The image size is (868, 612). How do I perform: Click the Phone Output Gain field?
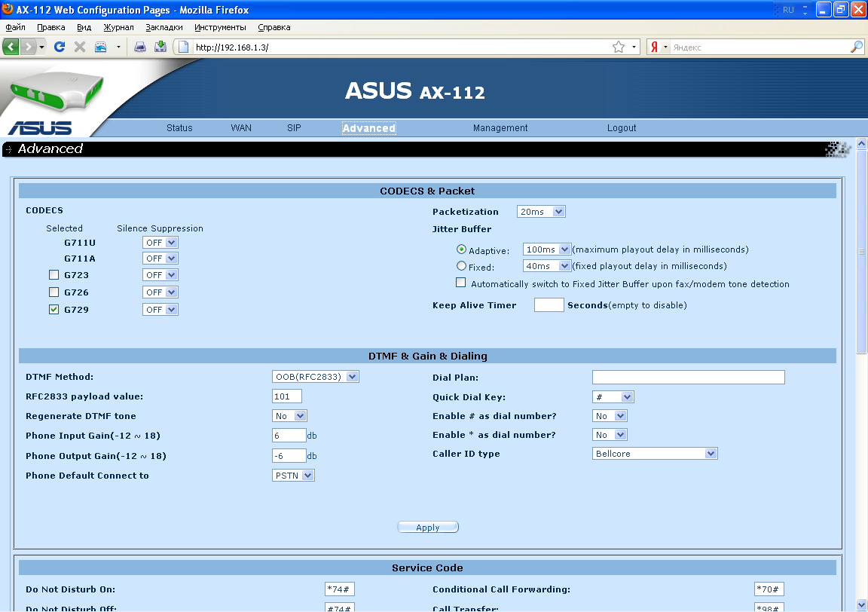point(289,456)
